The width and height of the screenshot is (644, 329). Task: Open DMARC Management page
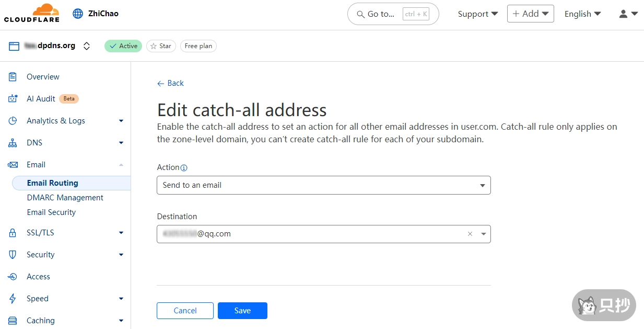[65, 198]
